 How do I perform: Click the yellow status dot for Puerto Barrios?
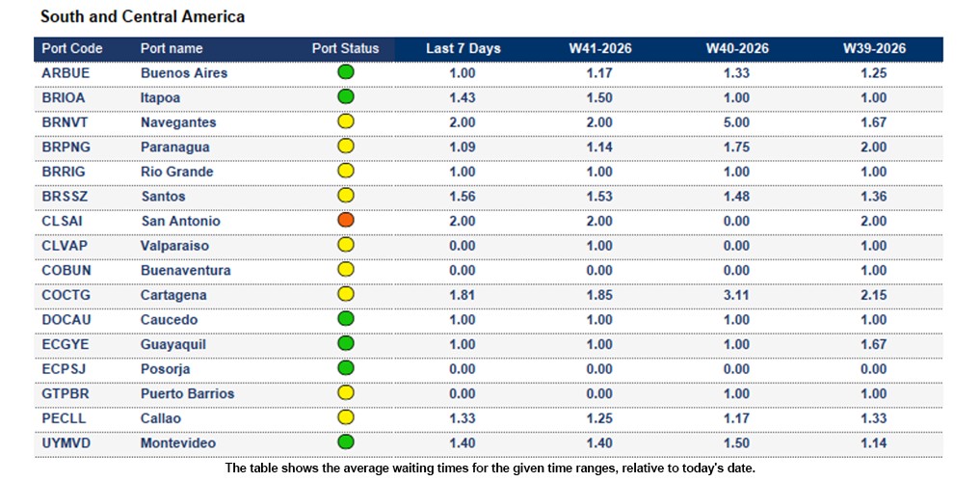pyautogui.click(x=346, y=392)
